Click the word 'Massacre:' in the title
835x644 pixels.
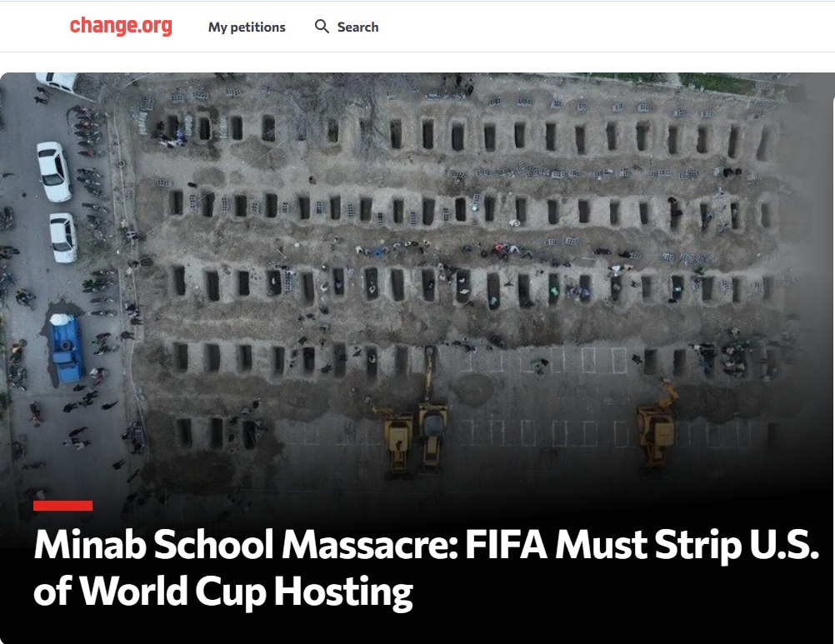(x=370, y=545)
